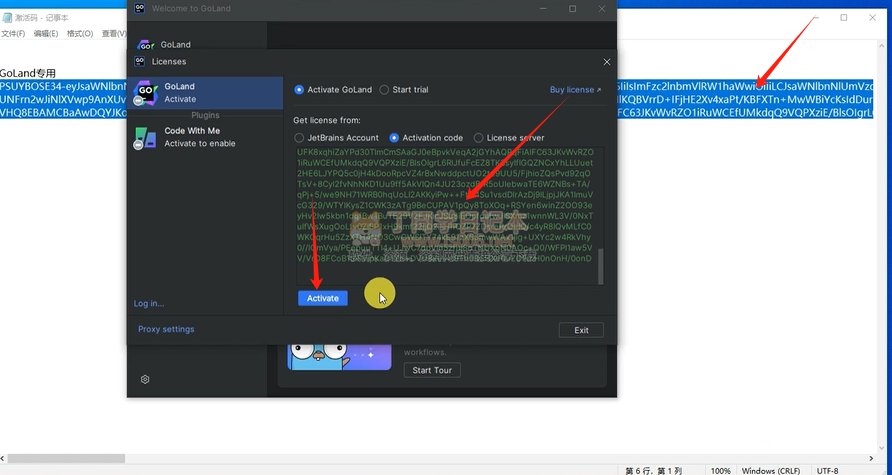Viewport: 892px width, 475px height.
Task: Select Code With Me plugin entry
Action: click(x=205, y=137)
